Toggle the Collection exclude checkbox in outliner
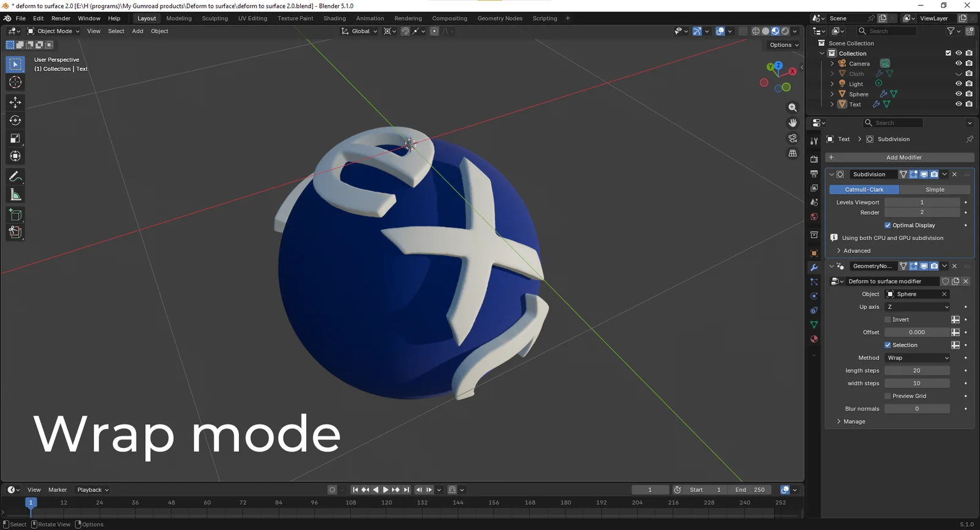The height and width of the screenshot is (530, 980). (x=948, y=53)
